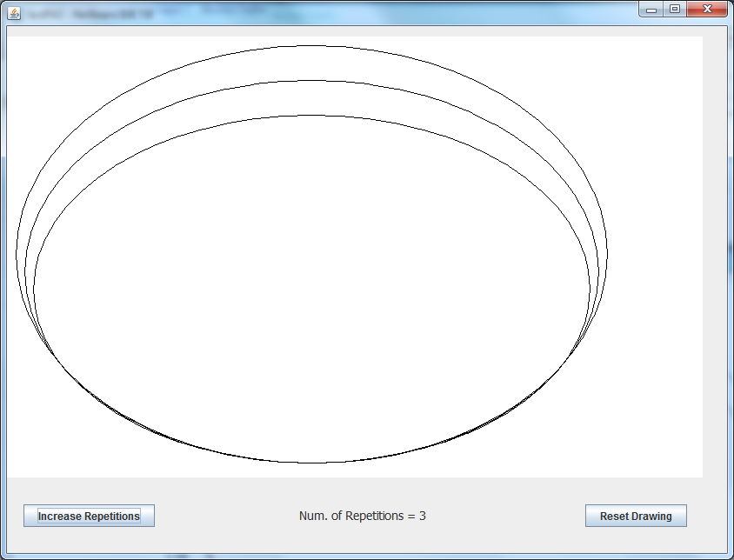Click the Num. of Repetitions label
Viewport: 734px width, 560px height.
pos(362,516)
